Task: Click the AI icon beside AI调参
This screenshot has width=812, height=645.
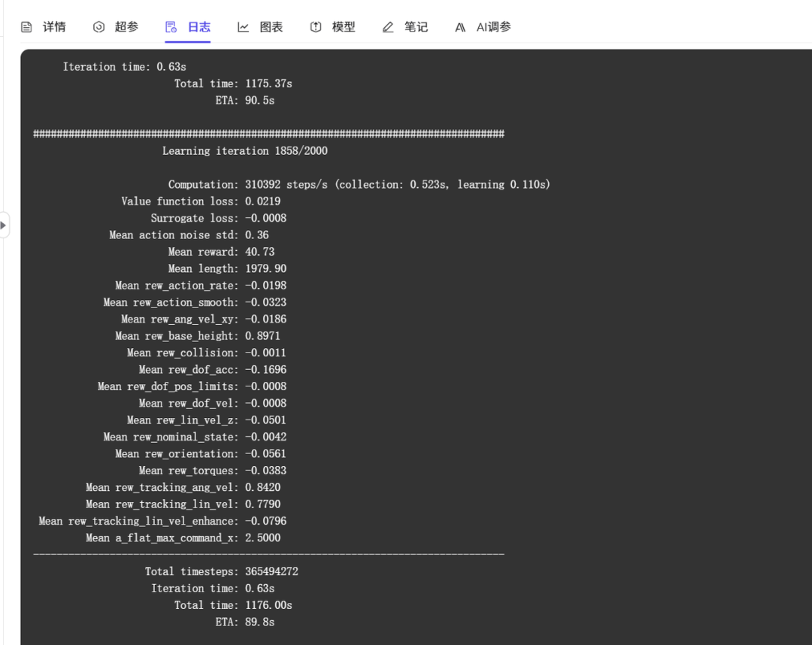Action: pos(460,27)
